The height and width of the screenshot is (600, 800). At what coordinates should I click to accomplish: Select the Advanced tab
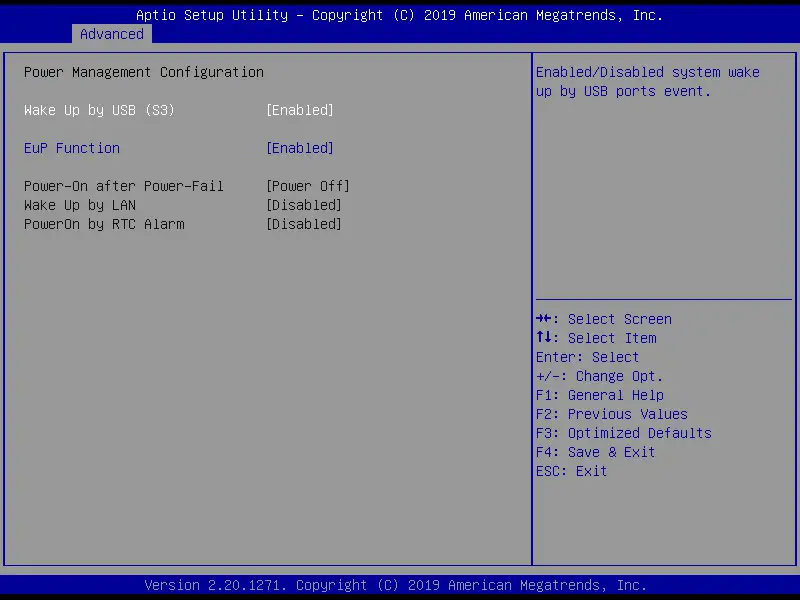click(x=111, y=33)
